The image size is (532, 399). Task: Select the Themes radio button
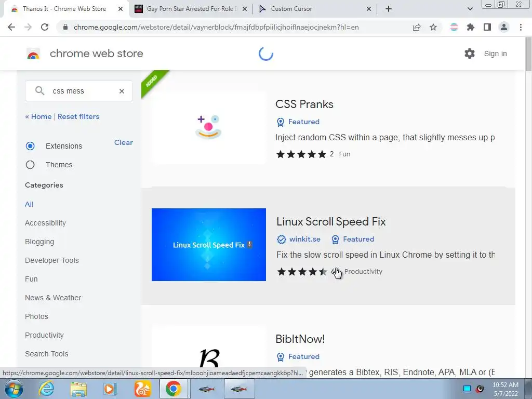click(30, 165)
